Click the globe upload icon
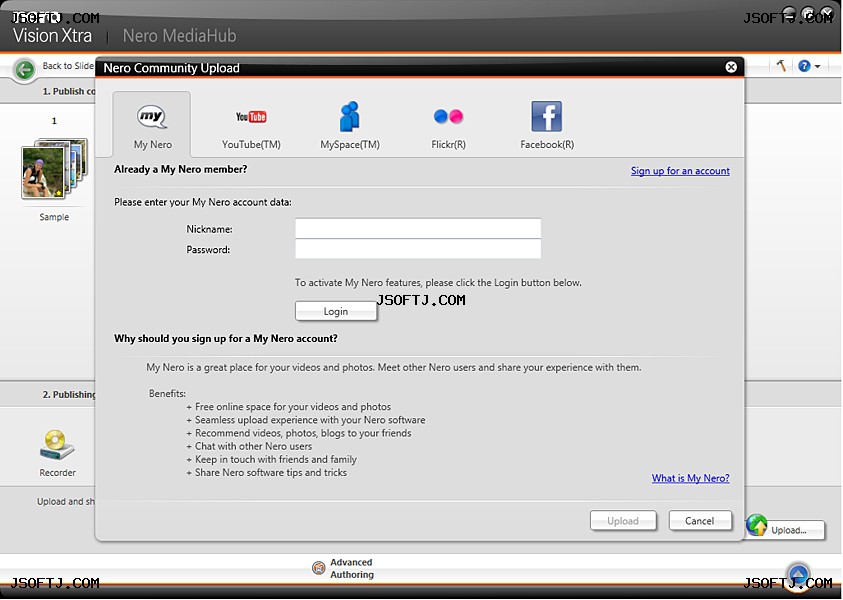Screen dimensions: 843x600 point(757,525)
